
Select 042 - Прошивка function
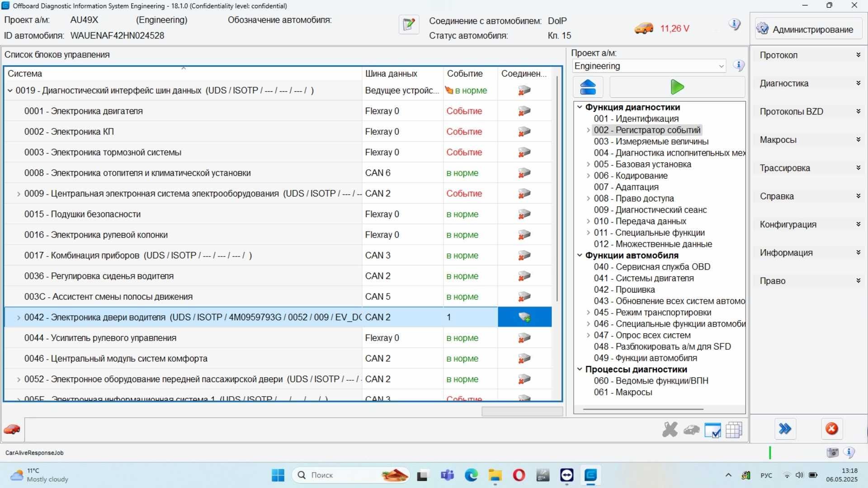[x=624, y=289]
